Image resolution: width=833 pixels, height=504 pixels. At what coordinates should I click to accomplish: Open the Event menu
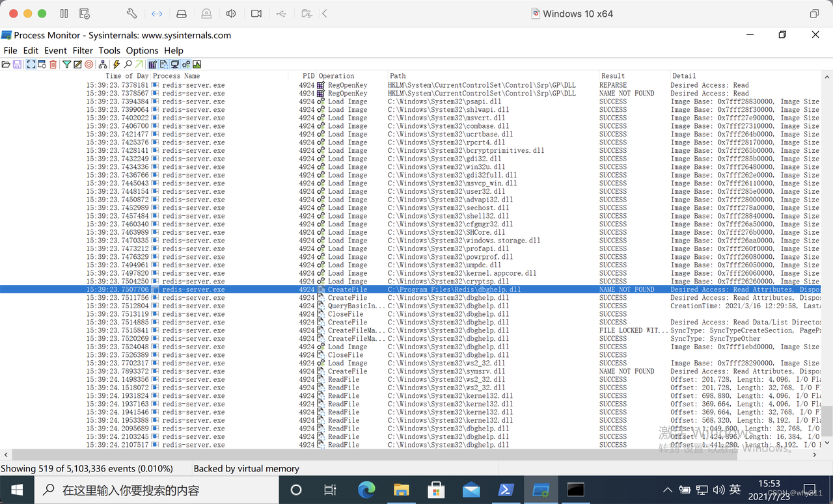click(x=55, y=50)
